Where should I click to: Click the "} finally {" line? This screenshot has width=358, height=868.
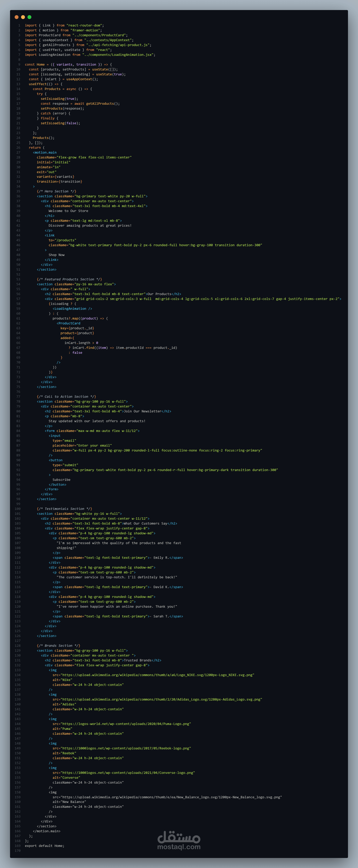pos(48,118)
